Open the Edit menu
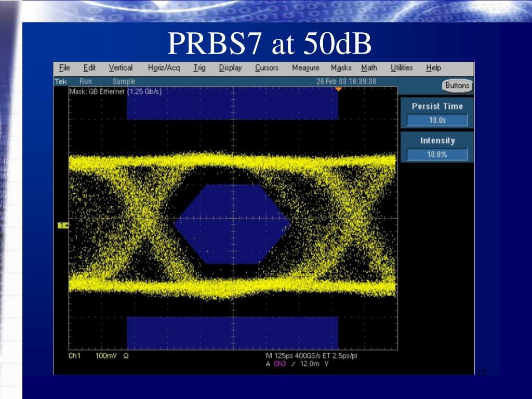 click(x=90, y=68)
